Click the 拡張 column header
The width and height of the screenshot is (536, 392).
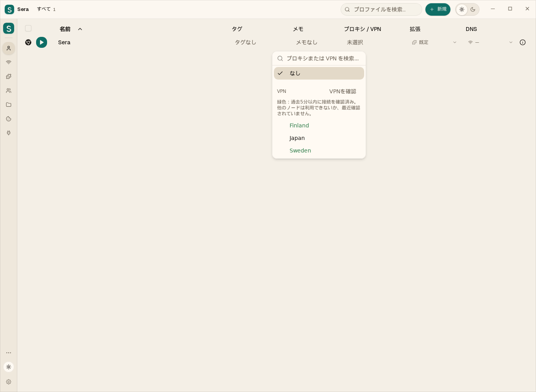point(415,29)
